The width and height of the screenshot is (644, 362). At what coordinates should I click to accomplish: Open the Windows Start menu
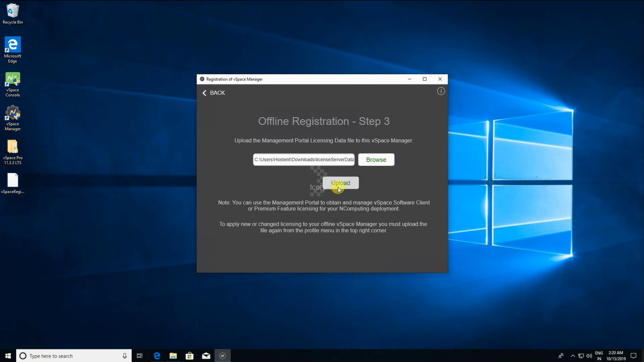coord(8,356)
